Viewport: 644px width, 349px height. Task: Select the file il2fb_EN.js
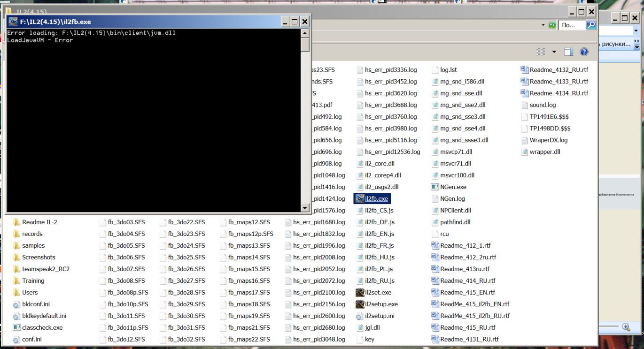pos(376,234)
